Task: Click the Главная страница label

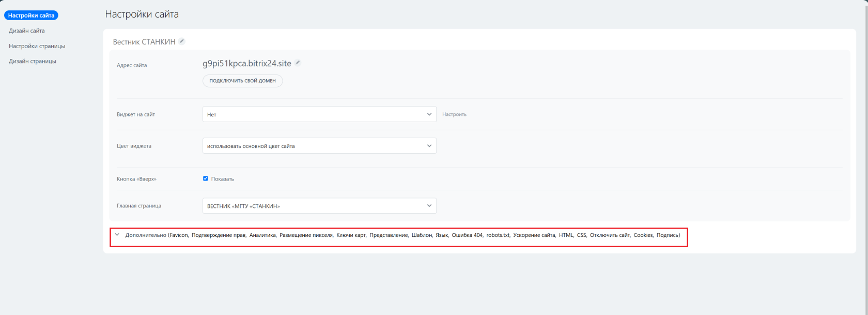Action: point(139,206)
